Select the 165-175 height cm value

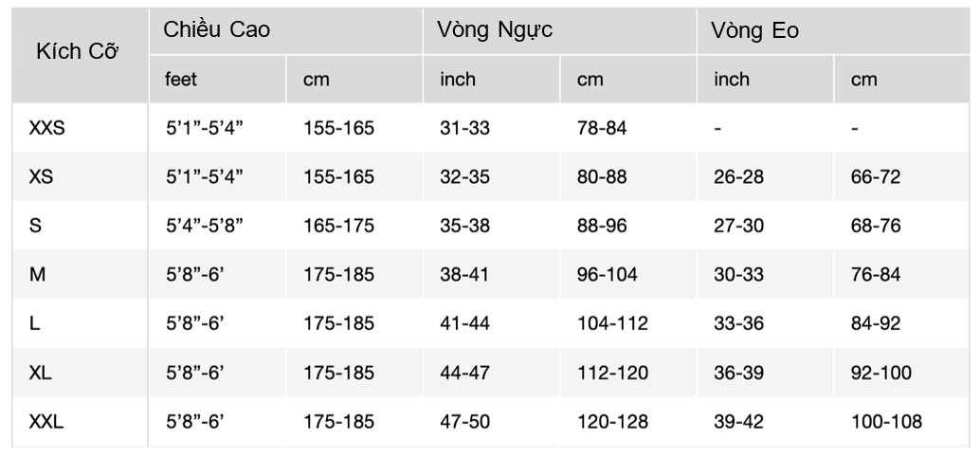(338, 227)
